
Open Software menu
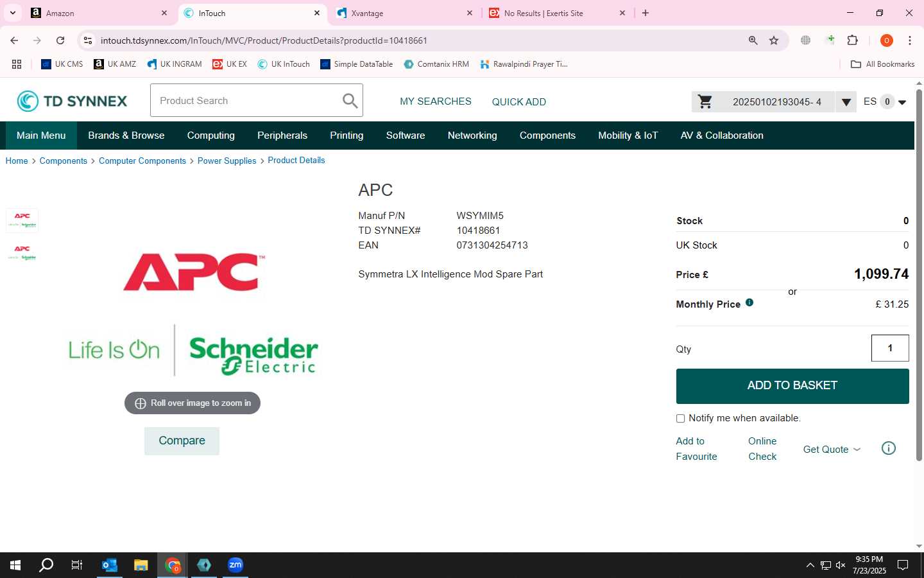[x=406, y=136]
